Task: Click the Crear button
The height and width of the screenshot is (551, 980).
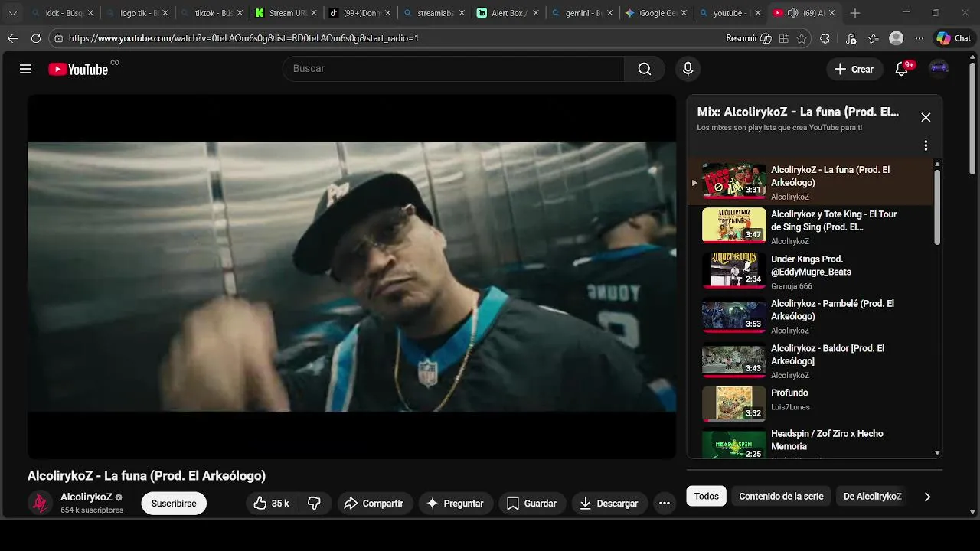Action: (x=854, y=69)
